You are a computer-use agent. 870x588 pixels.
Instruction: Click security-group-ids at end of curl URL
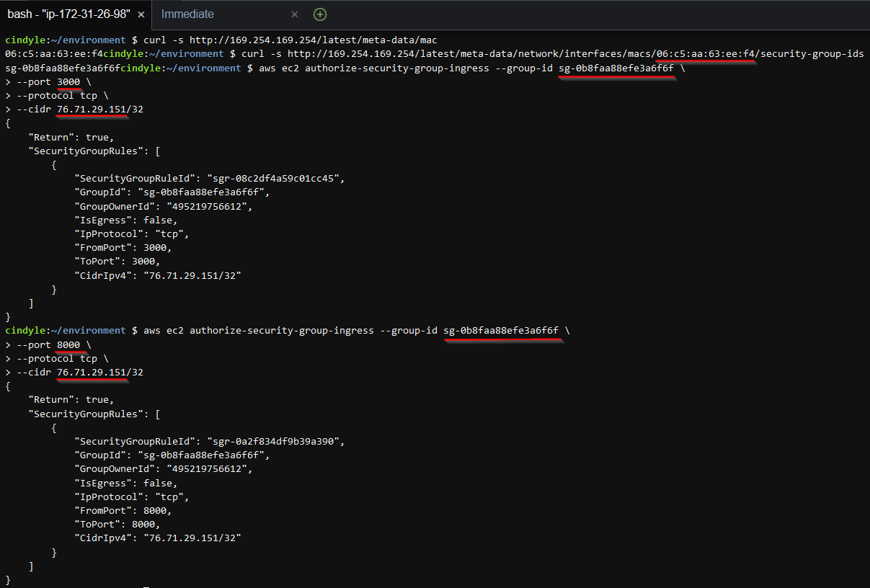point(812,54)
